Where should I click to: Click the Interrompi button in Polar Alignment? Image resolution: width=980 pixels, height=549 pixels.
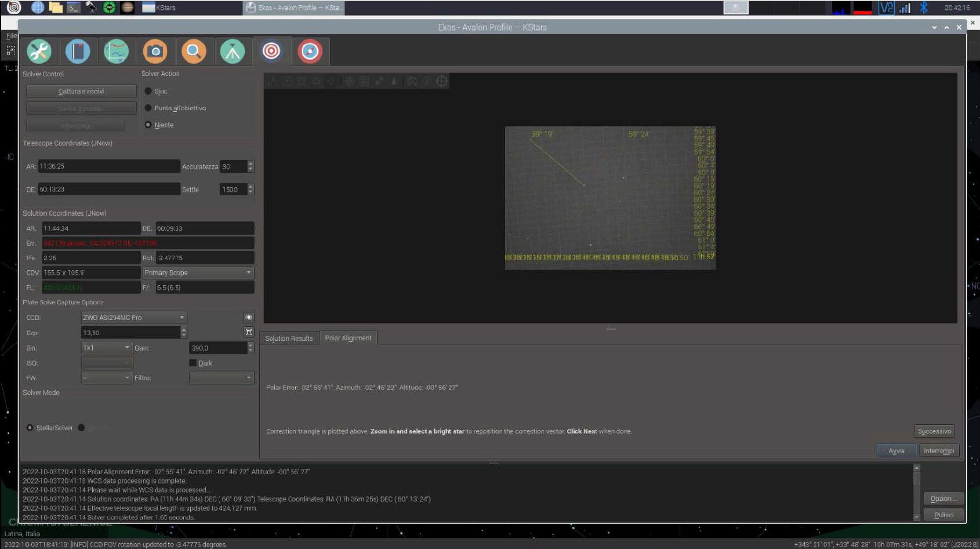939,450
